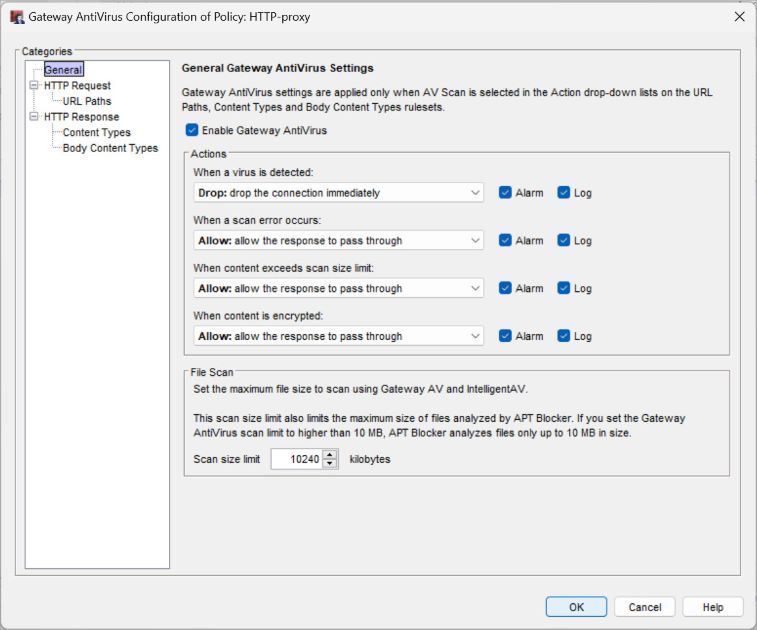Open Content Types category
This screenshot has width=757, height=630.
97,132
